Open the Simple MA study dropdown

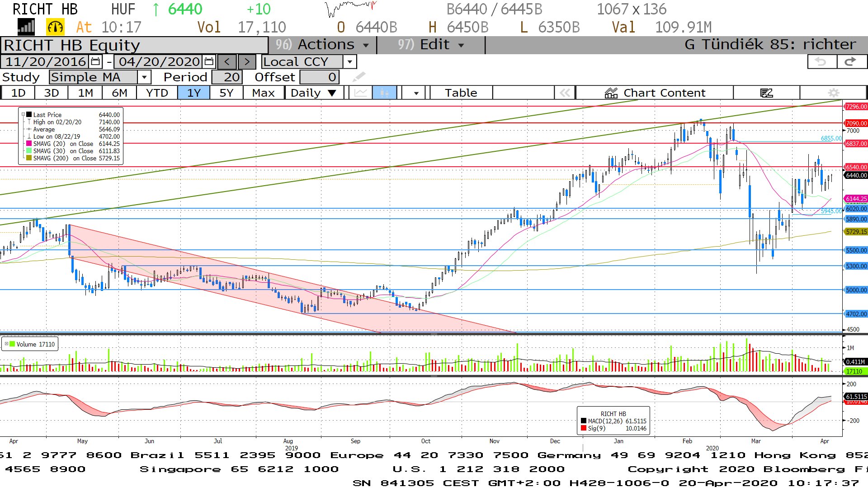144,77
